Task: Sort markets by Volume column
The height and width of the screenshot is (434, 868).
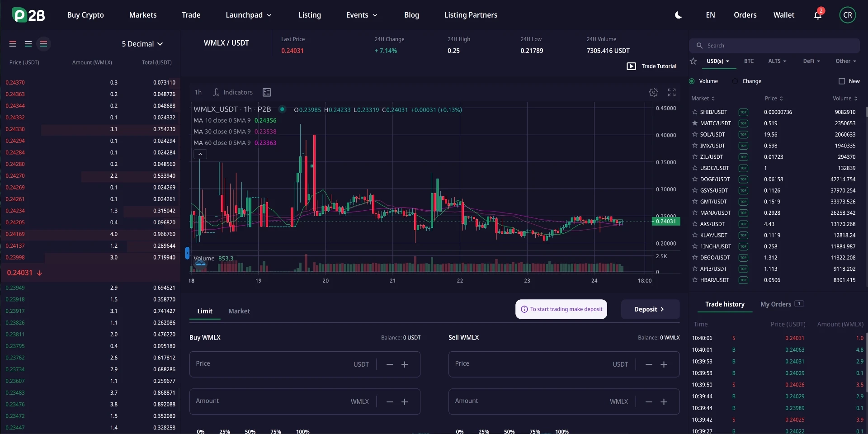Action: click(x=845, y=99)
